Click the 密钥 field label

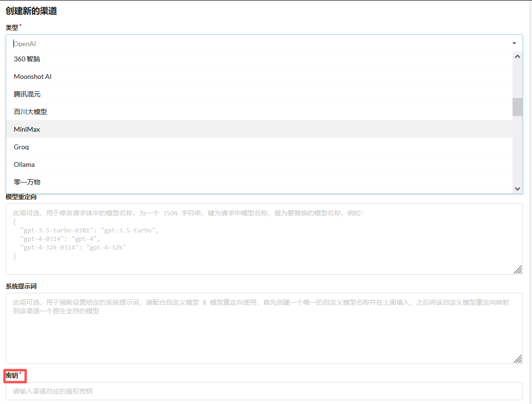click(12, 375)
